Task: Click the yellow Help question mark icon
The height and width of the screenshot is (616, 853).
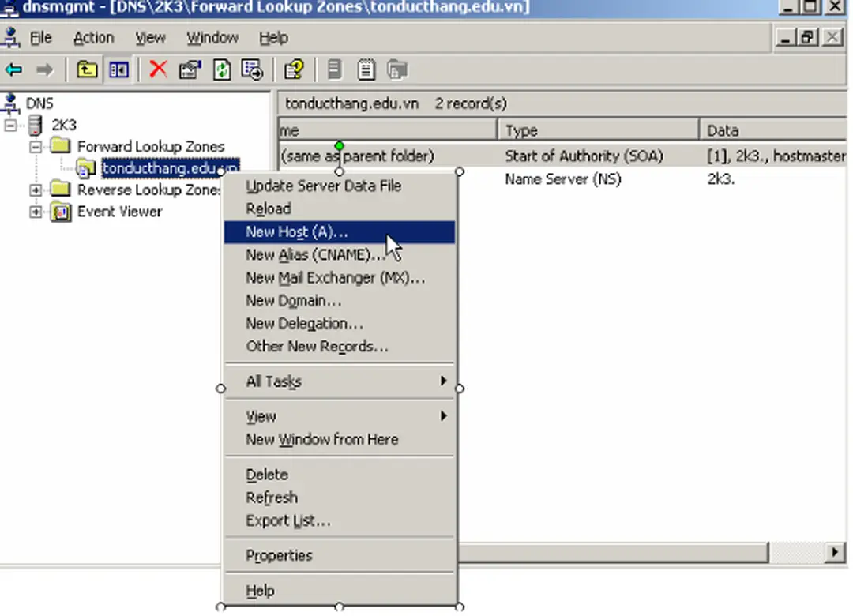Action: 294,70
